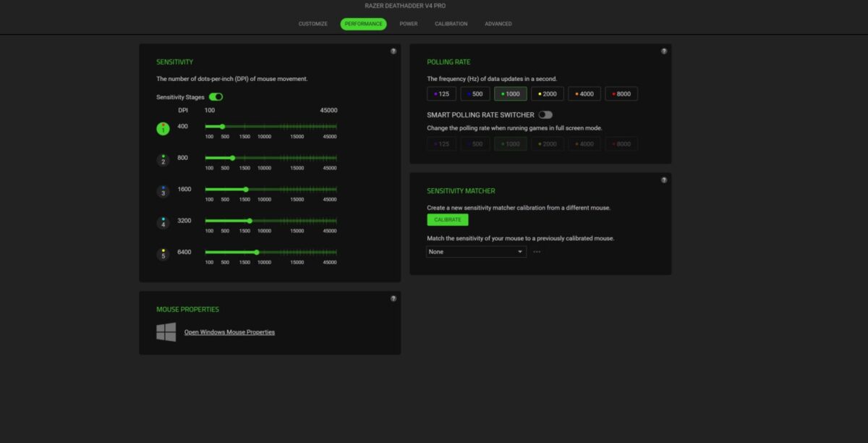Enable the Smart Polling Rate Switcher
Screen dimensions: 868x443
(x=545, y=115)
